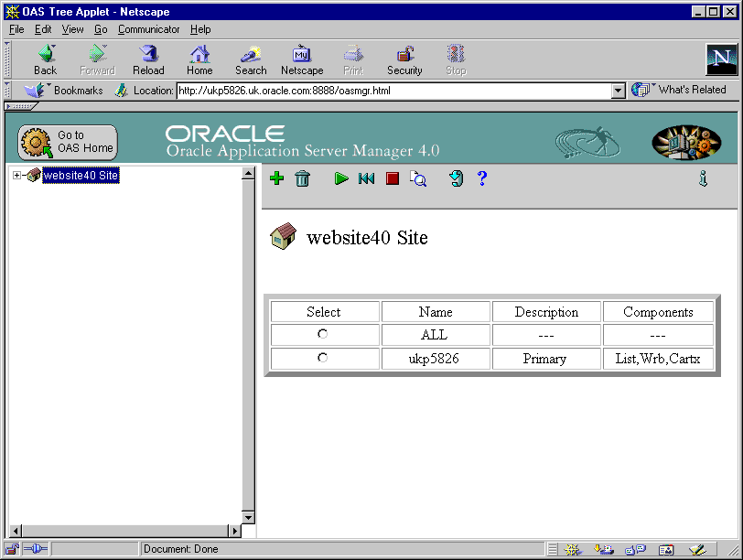
Task: Click the blue question mark Help icon
Action: (x=482, y=178)
